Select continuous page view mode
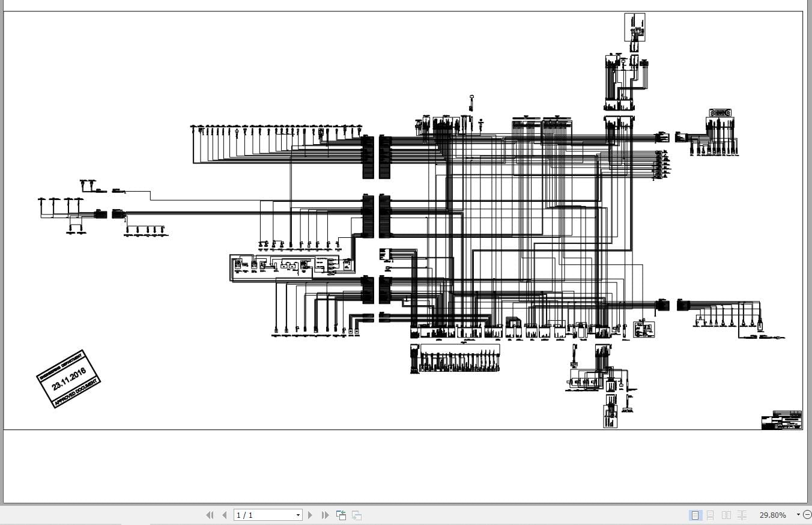 coord(710,515)
